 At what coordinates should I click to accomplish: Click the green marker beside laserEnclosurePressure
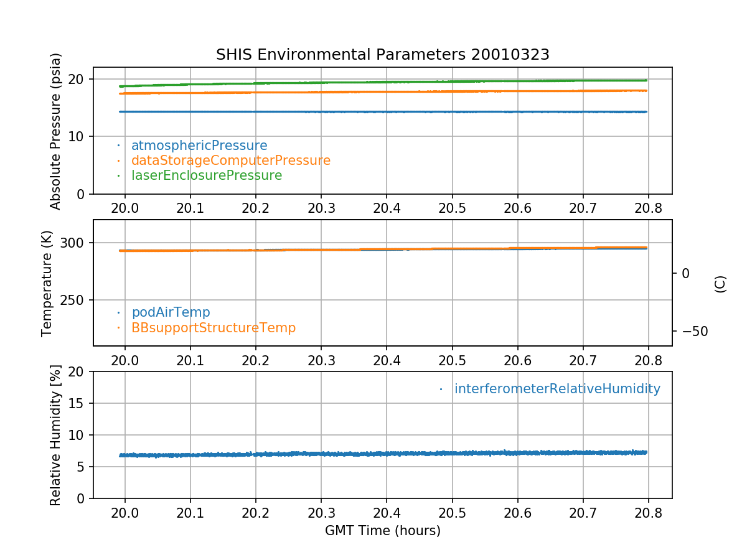point(118,176)
